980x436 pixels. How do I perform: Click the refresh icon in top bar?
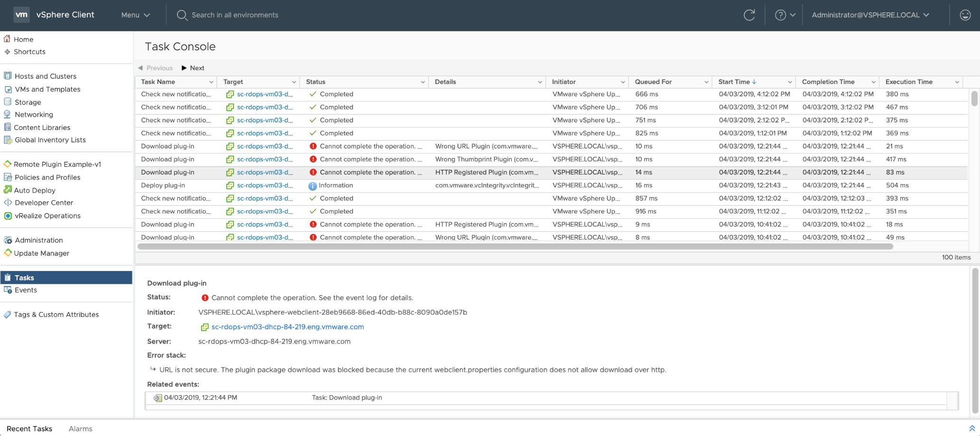click(749, 15)
